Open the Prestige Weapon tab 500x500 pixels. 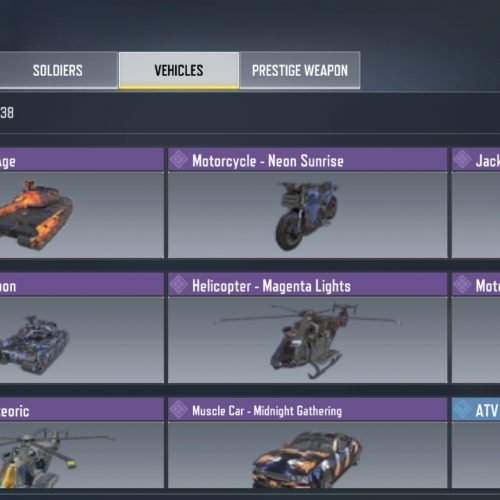point(300,70)
